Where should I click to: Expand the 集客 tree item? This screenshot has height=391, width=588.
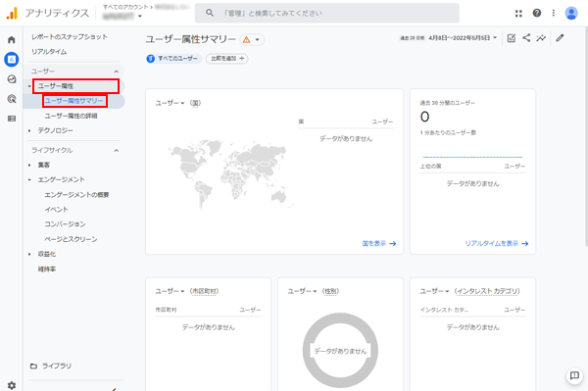29,165
